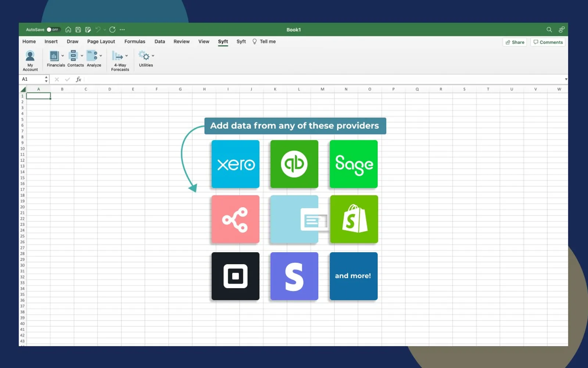The width and height of the screenshot is (588, 368).
Task: Click the Tell me lightbulb search
Action: coord(264,42)
